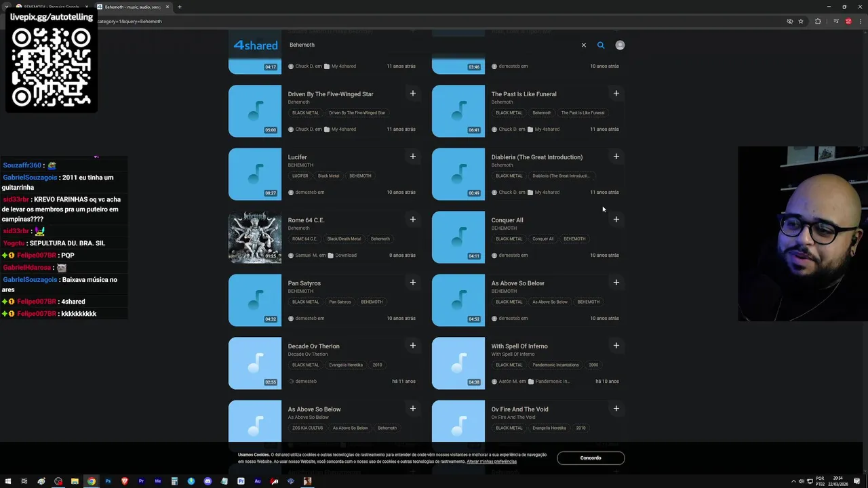The height and width of the screenshot is (488, 868).
Task: Open uploader demesteb under Pan Satyros
Action: [x=307, y=319]
